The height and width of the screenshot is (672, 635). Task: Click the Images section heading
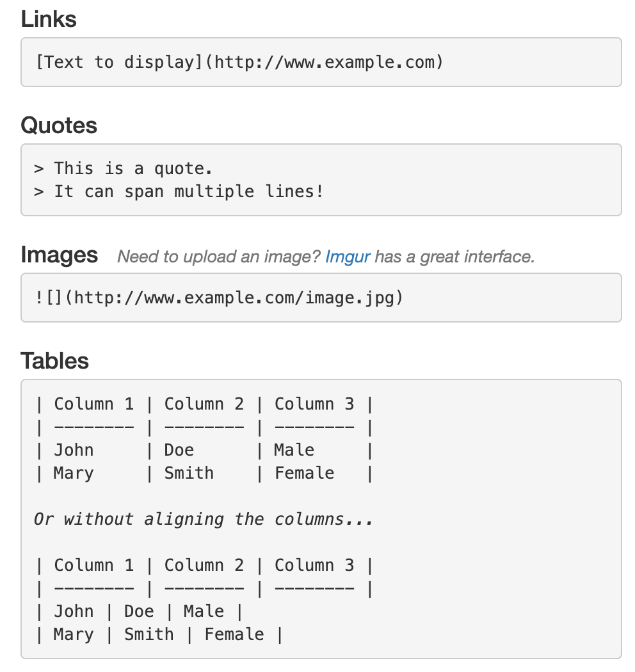[x=59, y=255]
